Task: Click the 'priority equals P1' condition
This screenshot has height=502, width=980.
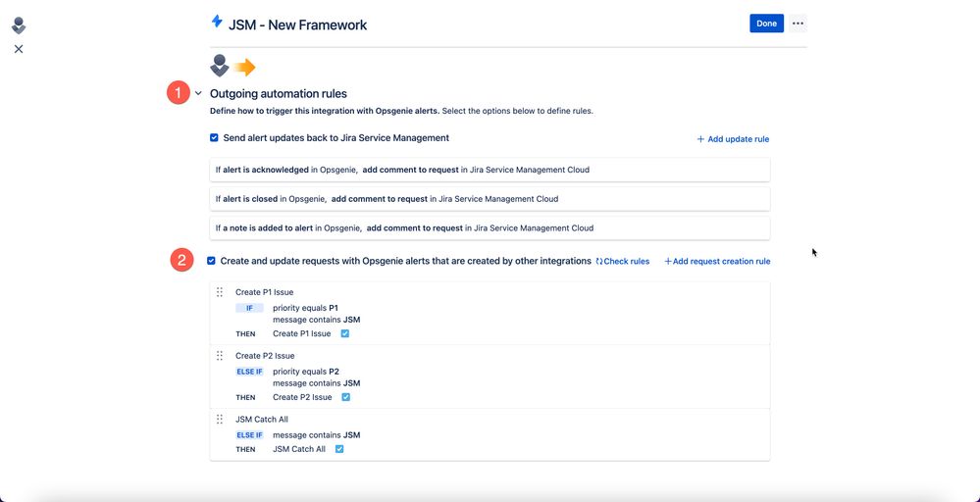Action: pyautogui.click(x=306, y=308)
